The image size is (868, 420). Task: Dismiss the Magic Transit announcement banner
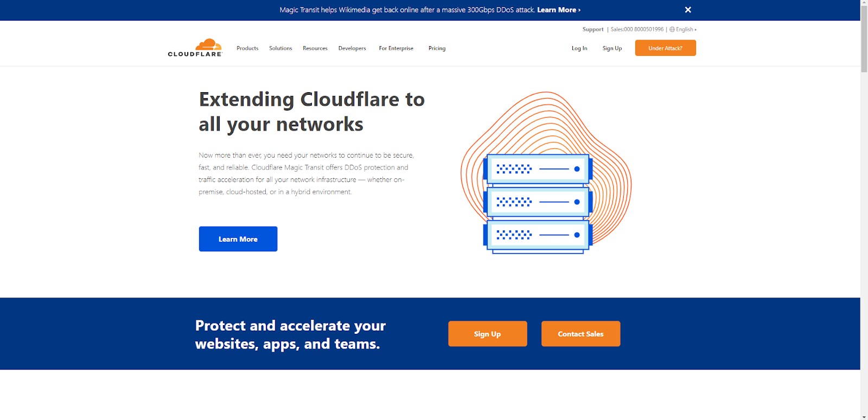pos(688,10)
